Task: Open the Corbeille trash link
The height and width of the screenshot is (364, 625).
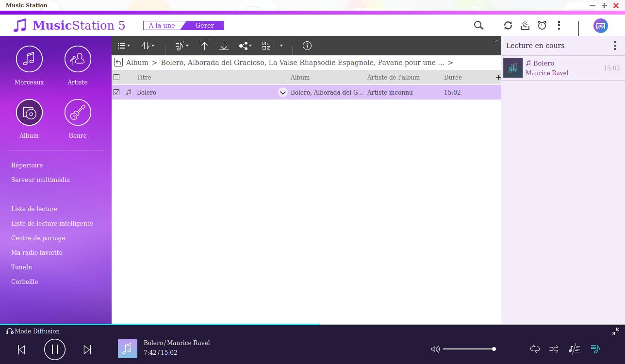Action: pos(25,281)
